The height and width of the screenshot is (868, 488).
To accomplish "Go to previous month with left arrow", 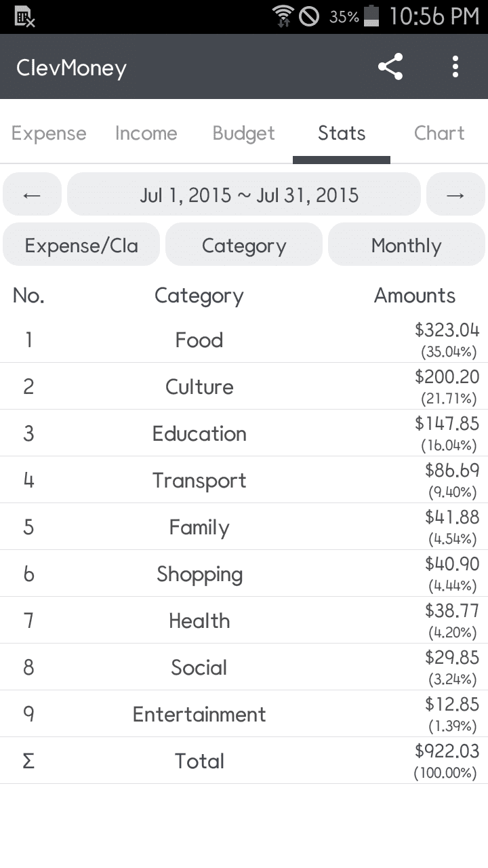I will [x=32, y=195].
